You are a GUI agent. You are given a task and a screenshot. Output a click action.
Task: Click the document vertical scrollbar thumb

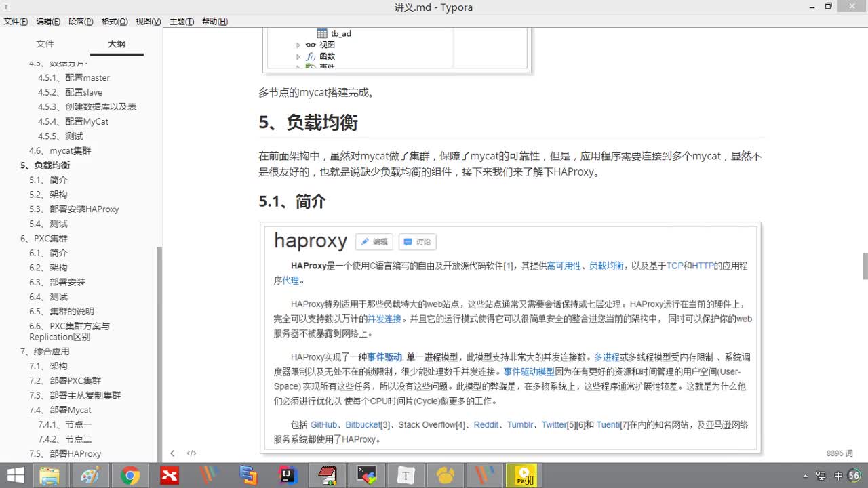point(865,266)
